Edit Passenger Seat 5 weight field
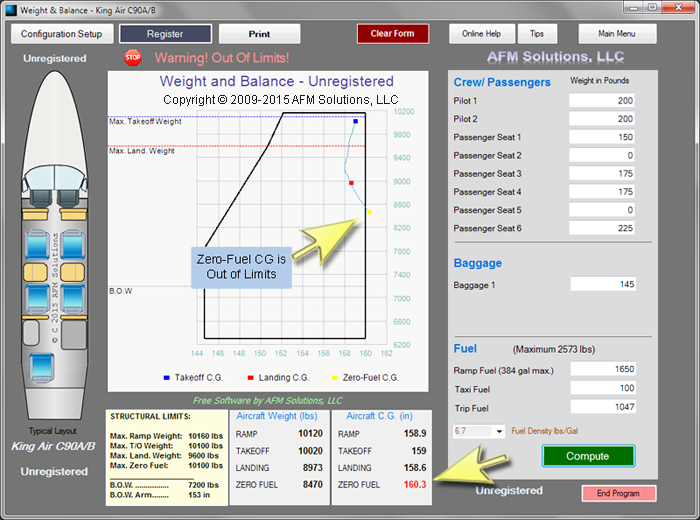The height and width of the screenshot is (520, 700). (601, 210)
